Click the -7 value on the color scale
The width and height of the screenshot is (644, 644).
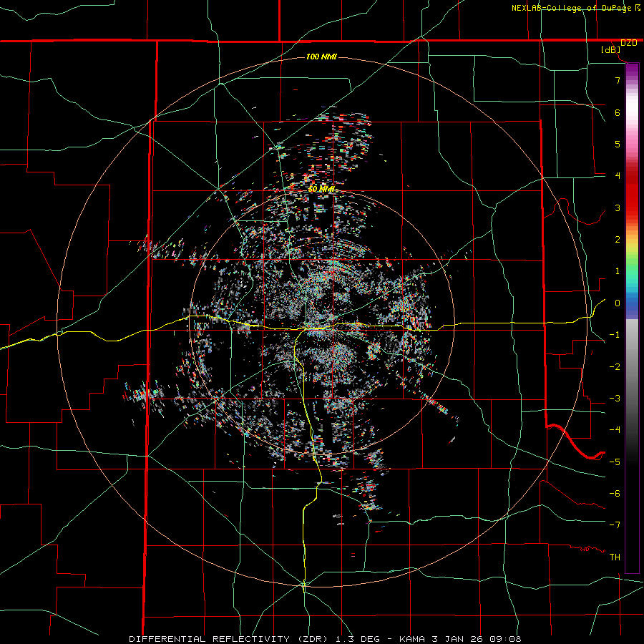[615, 525]
